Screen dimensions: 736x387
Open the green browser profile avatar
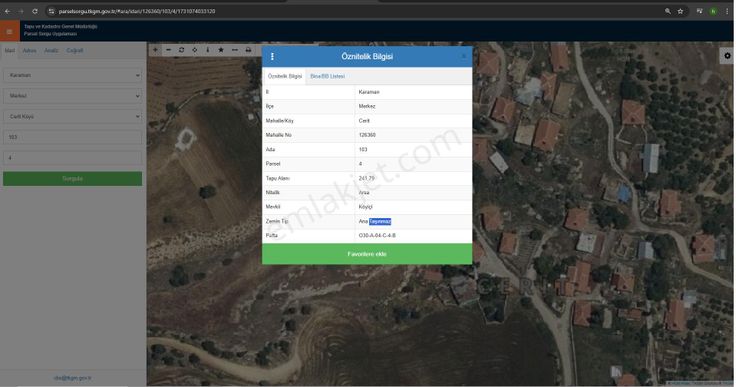(713, 11)
